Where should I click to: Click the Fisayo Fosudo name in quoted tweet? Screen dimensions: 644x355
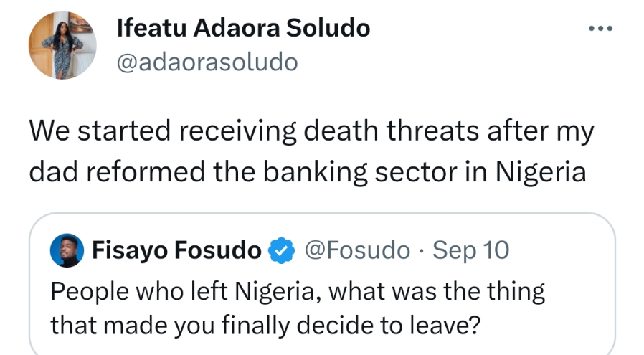tap(176, 251)
